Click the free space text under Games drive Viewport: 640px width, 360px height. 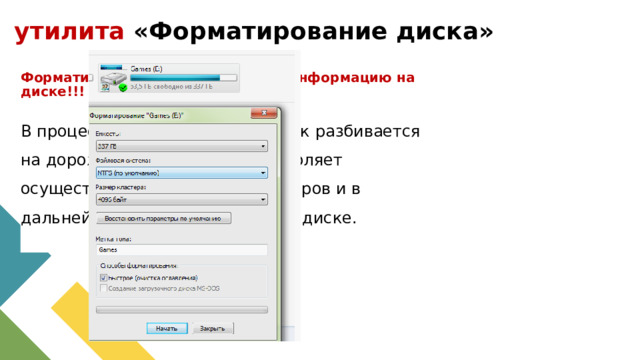coord(171,87)
